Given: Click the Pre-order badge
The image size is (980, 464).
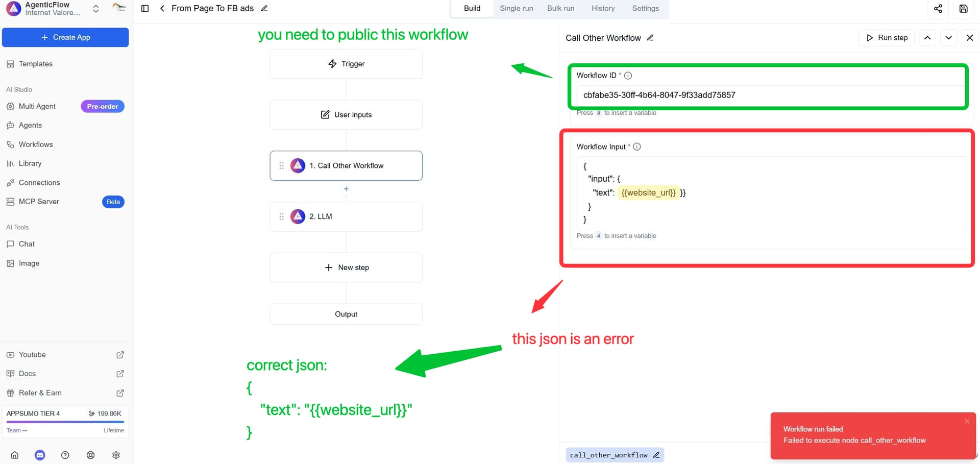Looking at the screenshot, I should (103, 106).
